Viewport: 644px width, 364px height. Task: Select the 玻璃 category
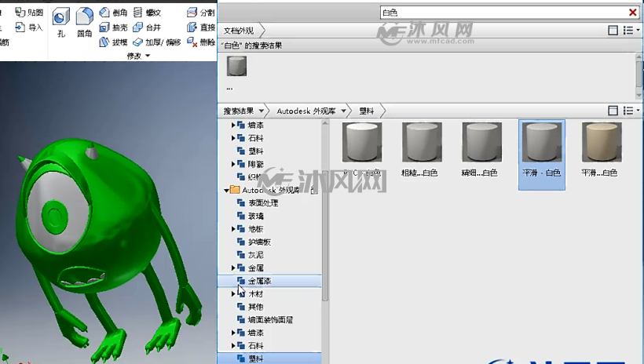click(x=255, y=216)
